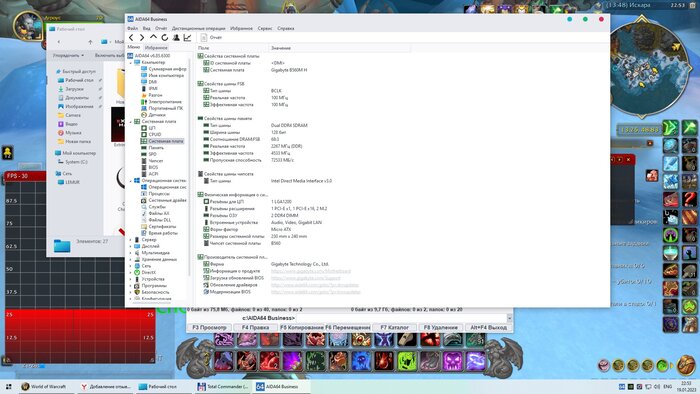The image size is (700, 394).
Task: Click Alt+F4 Выход in Total Commander
Action: (x=488, y=328)
